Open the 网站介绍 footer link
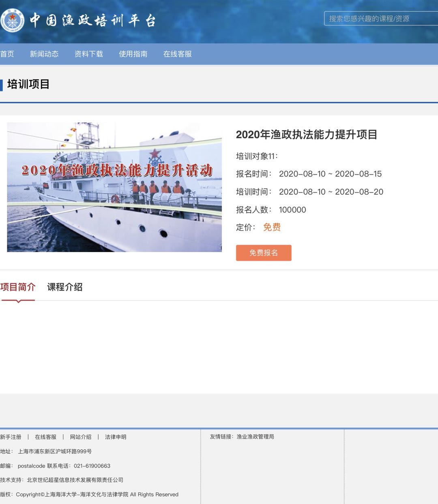The image size is (438, 504). (81, 437)
